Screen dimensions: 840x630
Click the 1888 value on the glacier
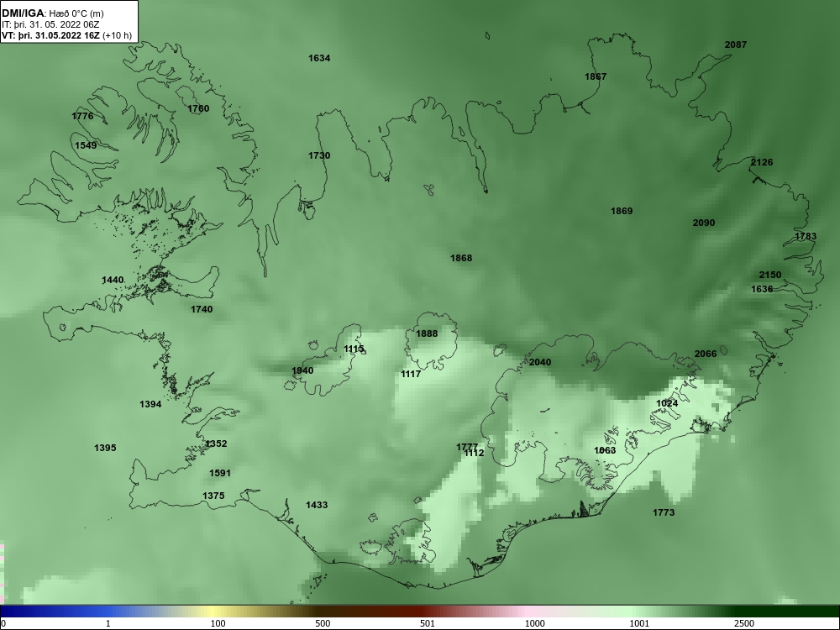pyautogui.click(x=427, y=333)
